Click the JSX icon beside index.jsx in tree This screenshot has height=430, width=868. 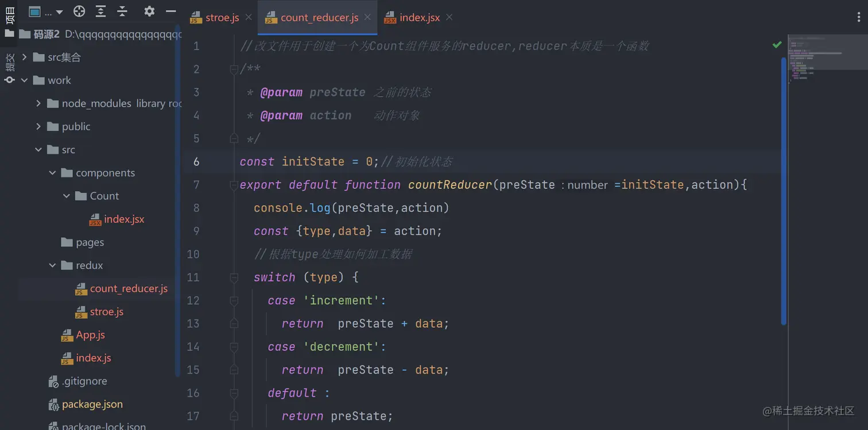[95, 219]
